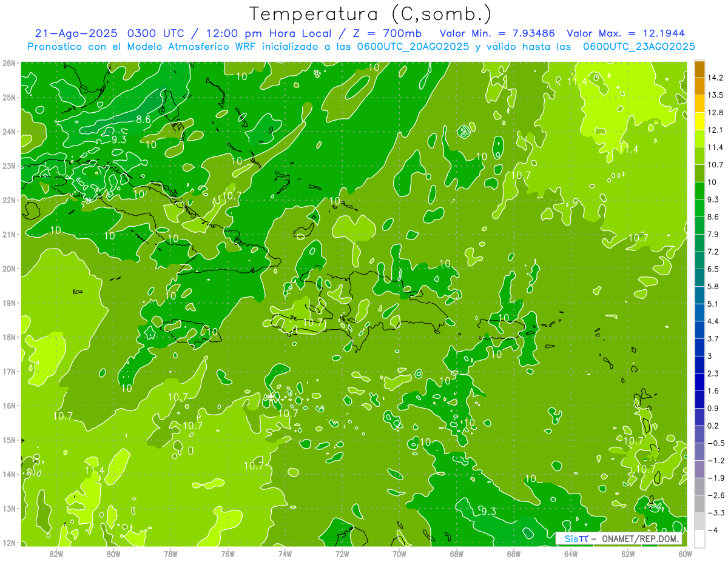Click the 16N latitude axis label
728x562 pixels.
8,406
